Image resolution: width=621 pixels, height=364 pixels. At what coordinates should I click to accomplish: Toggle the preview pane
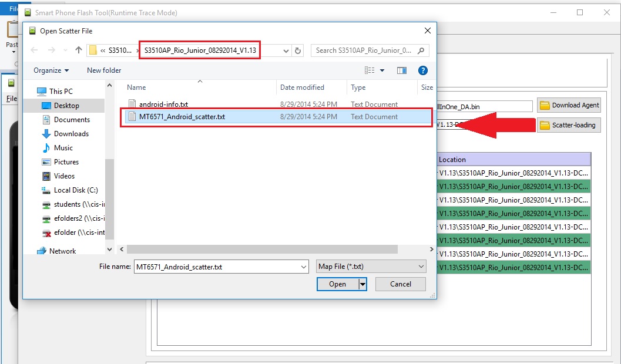tap(402, 70)
